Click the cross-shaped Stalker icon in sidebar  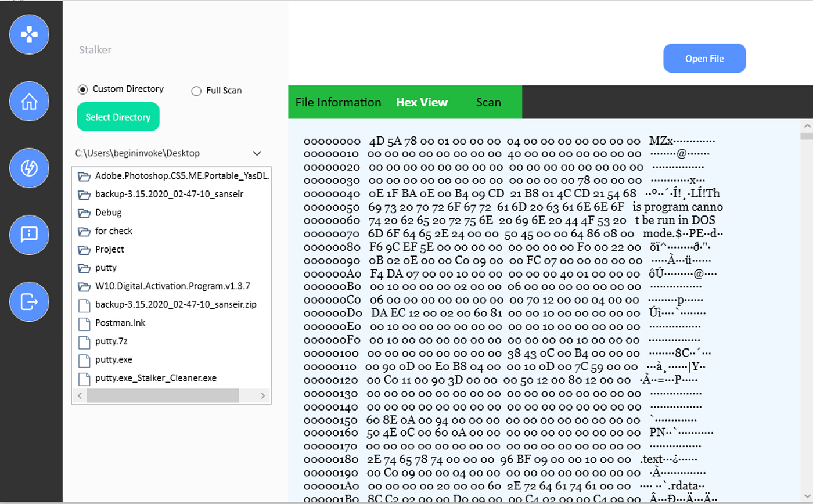tap(29, 34)
